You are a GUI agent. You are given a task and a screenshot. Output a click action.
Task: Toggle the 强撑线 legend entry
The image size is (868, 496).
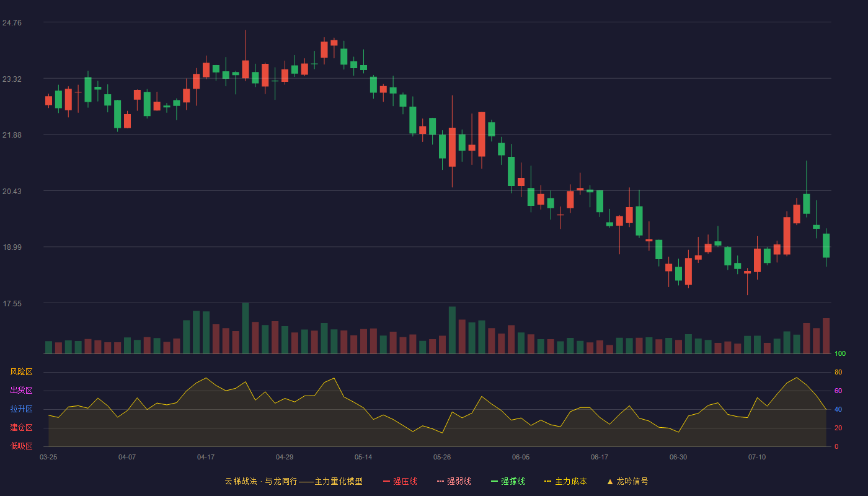tap(508, 481)
